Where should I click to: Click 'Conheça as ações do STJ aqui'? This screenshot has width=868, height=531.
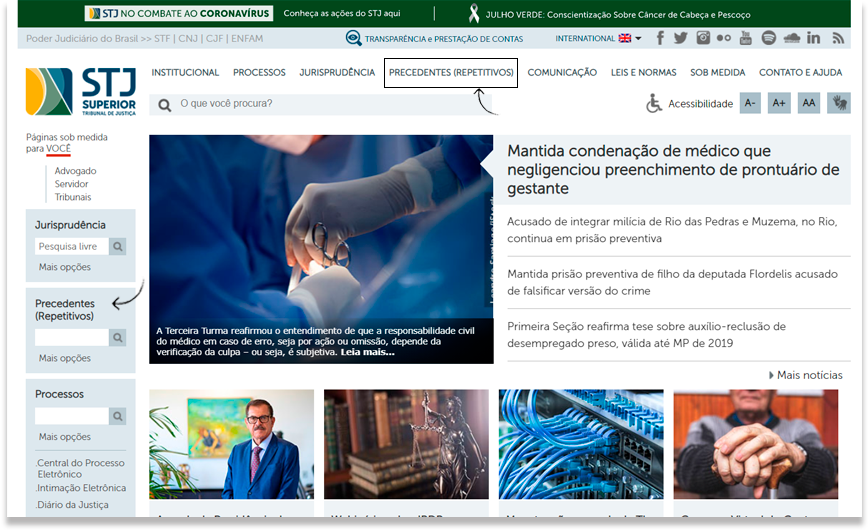click(342, 13)
